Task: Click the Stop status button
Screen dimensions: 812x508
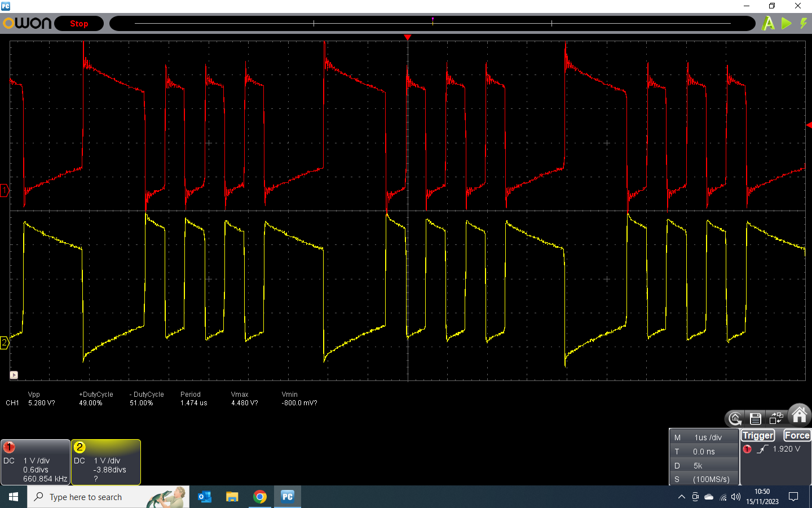Action: 79,24
